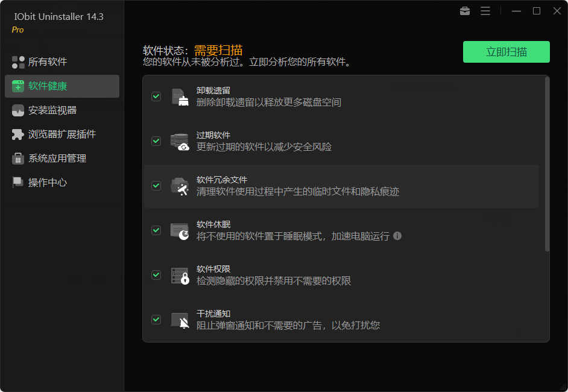Open 操作中心 via its sidebar icon
Image resolution: width=568 pixels, height=392 pixels.
pyautogui.click(x=17, y=182)
